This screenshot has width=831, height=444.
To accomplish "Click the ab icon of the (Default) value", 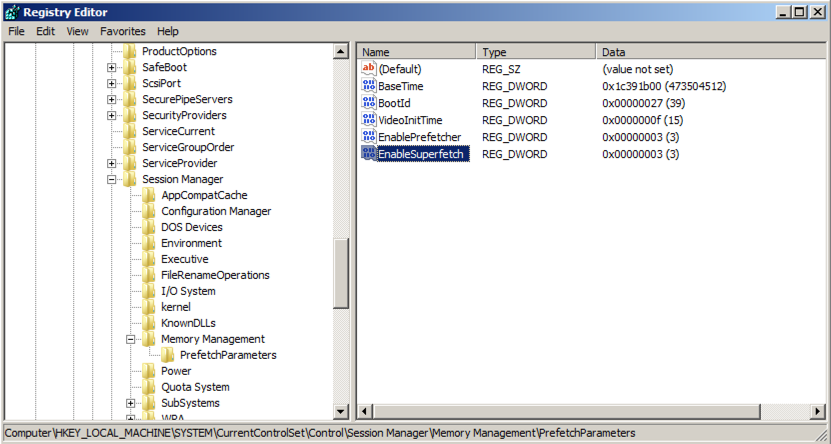I will [x=368, y=68].
